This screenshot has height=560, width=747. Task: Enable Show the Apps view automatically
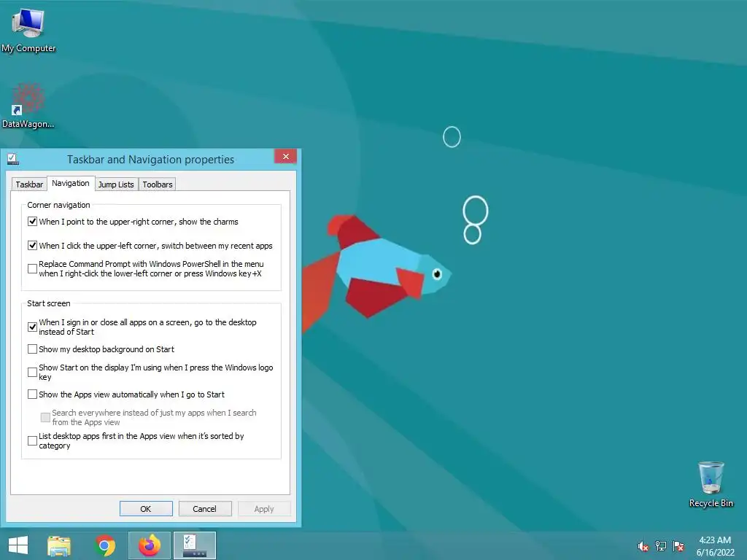(x=32, y=394)
